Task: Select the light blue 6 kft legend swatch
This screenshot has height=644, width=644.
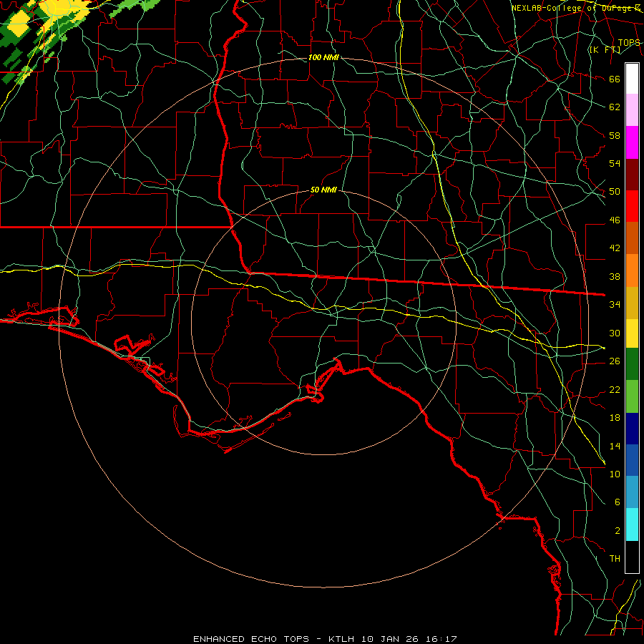Action: [632, 492]
